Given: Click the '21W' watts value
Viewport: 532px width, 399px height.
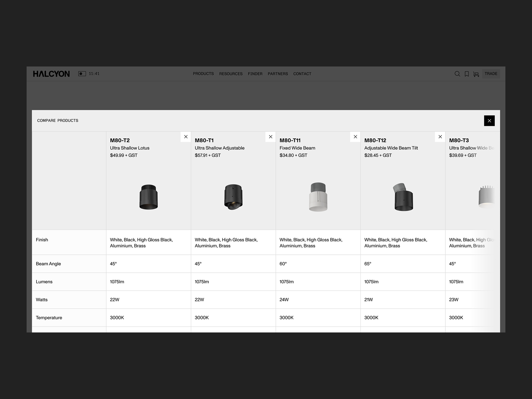Looking at the screenshot, I should (x=368, y=300).
